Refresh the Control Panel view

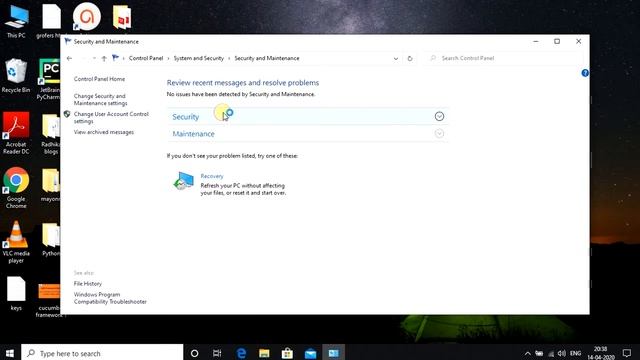pyautogui.click(x=410, y=58)
